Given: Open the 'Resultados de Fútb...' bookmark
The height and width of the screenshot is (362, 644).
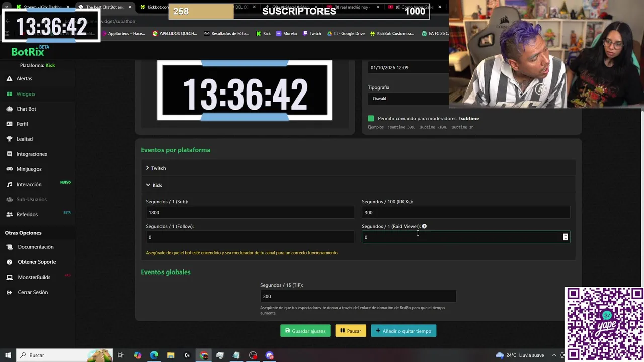Looking at the screenshot, I should pos(226,33).
